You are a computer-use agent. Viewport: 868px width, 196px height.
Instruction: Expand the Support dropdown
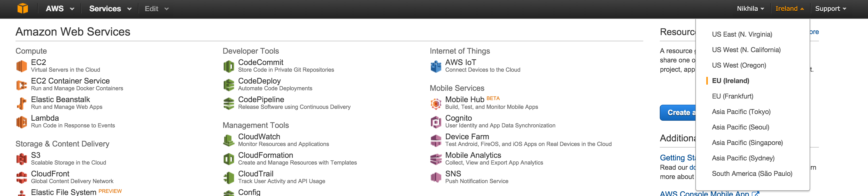point(830,9)
